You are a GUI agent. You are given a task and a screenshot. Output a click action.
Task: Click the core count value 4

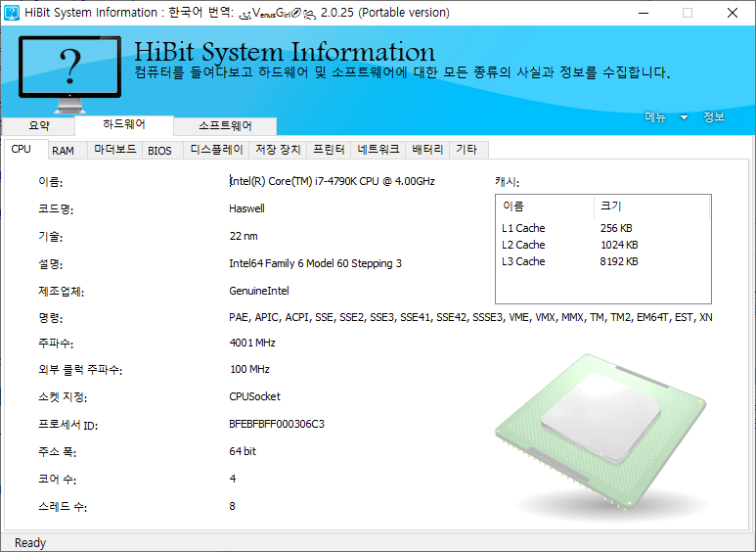point(233,480)
